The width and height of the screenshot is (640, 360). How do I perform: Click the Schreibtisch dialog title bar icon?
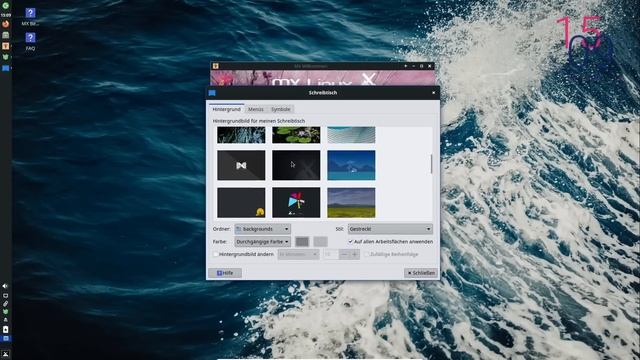point(212,93)
